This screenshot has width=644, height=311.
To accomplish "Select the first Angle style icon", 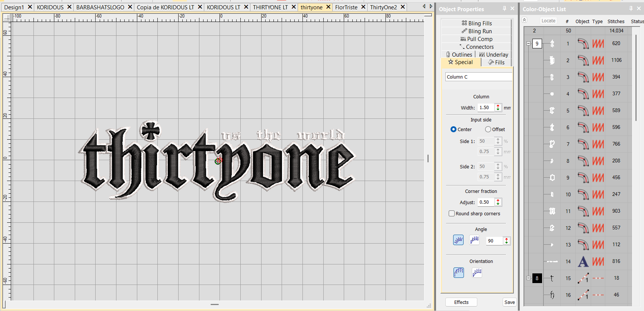I will (x=458, y=240).
